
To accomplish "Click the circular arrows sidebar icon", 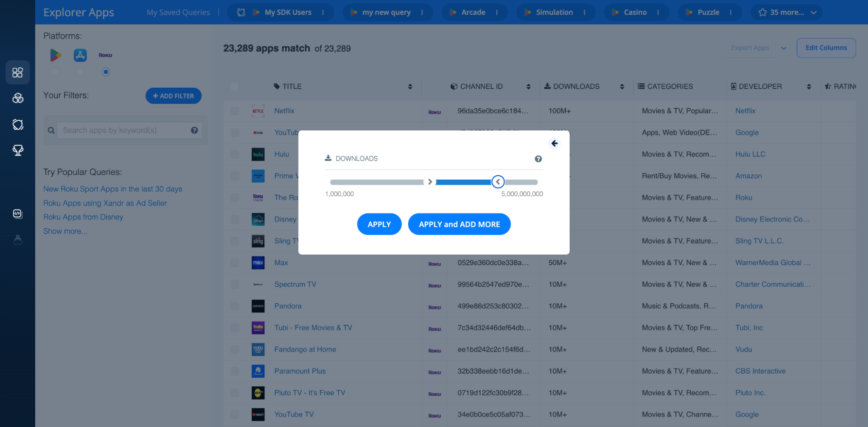I will coord(18,125).
